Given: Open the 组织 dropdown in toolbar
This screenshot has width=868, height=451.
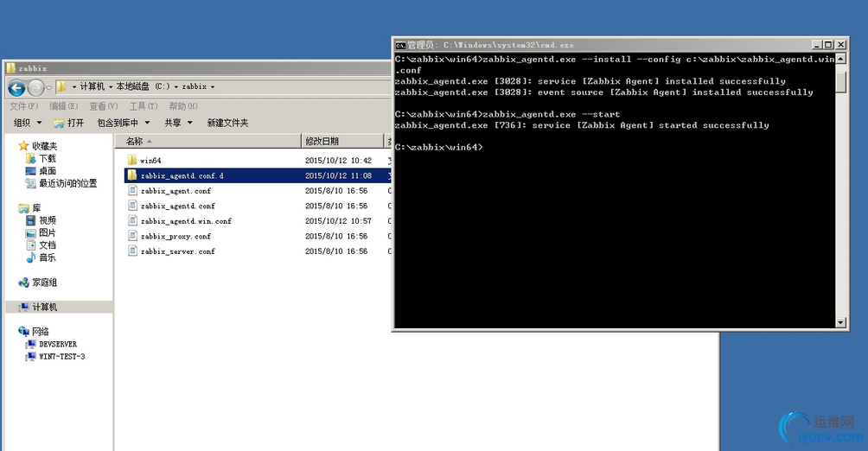Looking at the screenshot, I should [28, 123].
